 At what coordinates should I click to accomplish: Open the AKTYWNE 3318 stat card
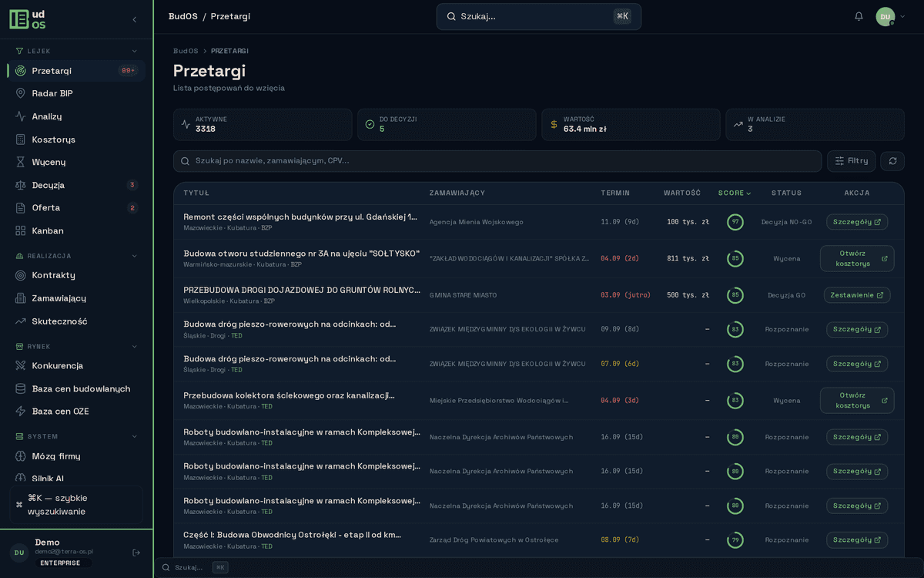tap(263, 124)
